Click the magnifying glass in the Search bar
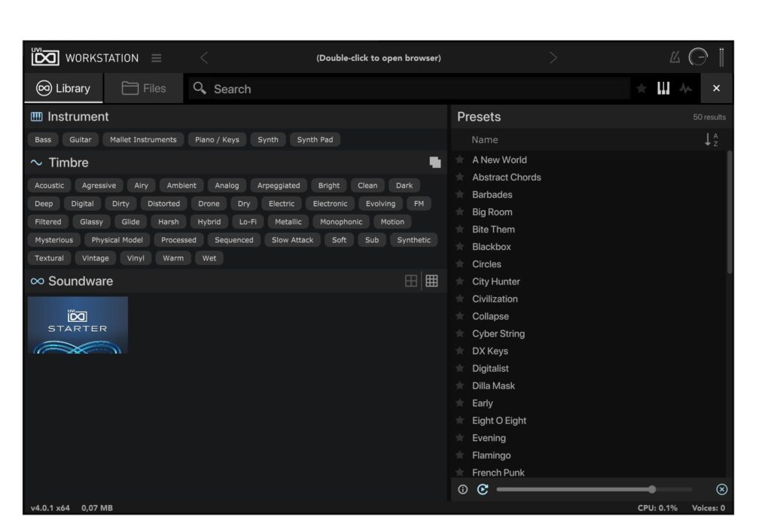771x532 pixels. click(x=199, y=89)
